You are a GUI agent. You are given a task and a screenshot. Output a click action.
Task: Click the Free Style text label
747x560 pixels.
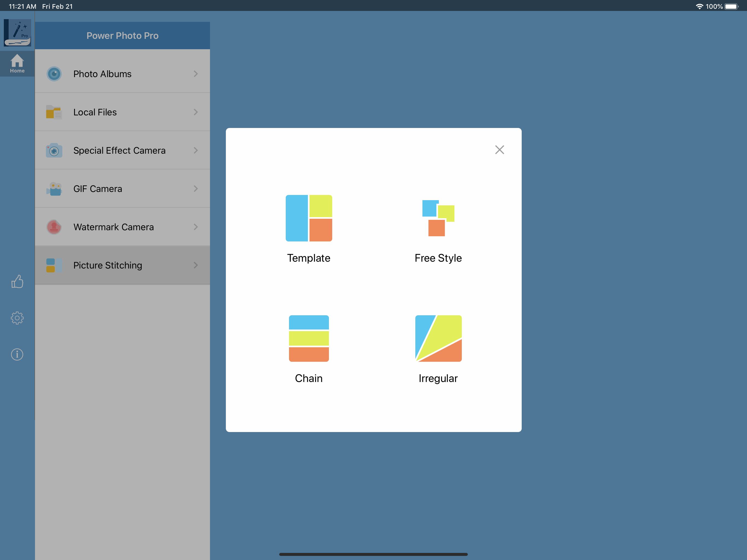(438, 258)
